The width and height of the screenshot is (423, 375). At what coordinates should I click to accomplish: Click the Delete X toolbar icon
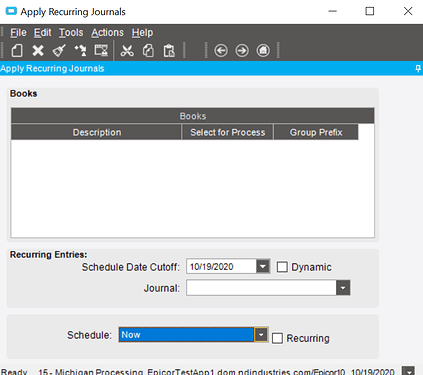coord(38,51)
